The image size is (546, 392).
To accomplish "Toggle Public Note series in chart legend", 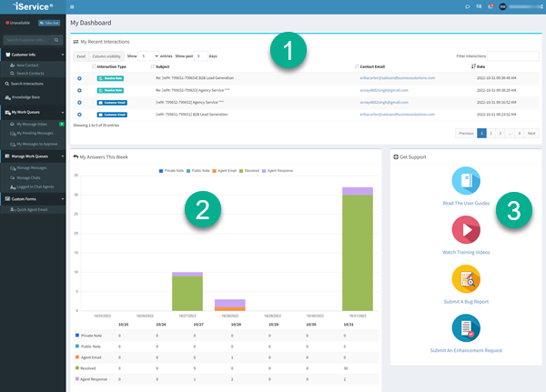I will pyautogui.click(x=198, y=171).
